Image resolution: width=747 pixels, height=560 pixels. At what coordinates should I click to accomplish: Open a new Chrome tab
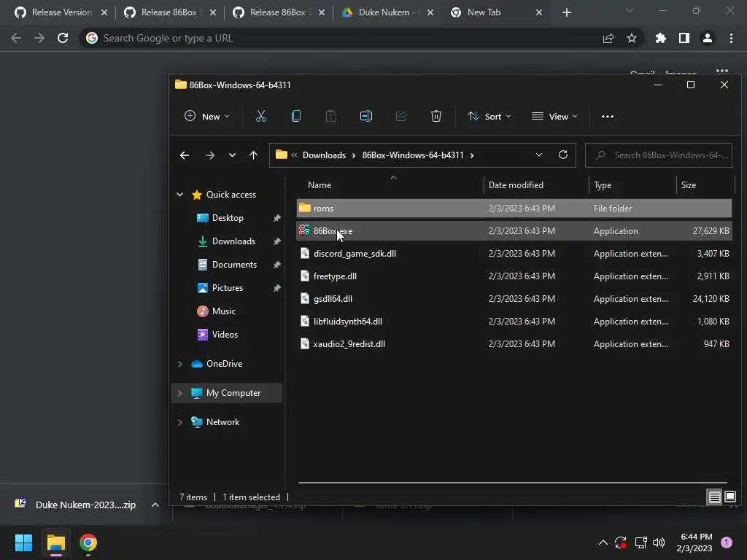pyautogui.click(x=566, y=12)
